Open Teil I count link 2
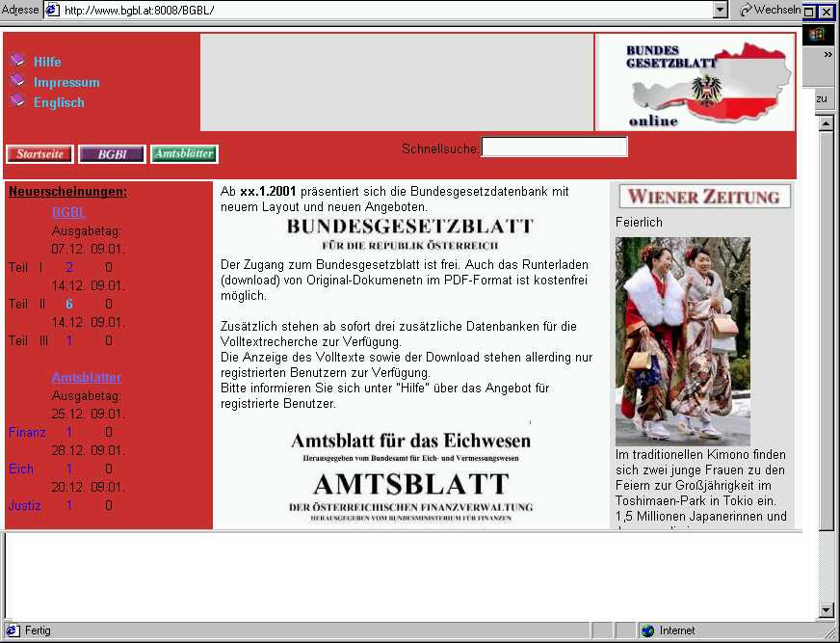 69,267
